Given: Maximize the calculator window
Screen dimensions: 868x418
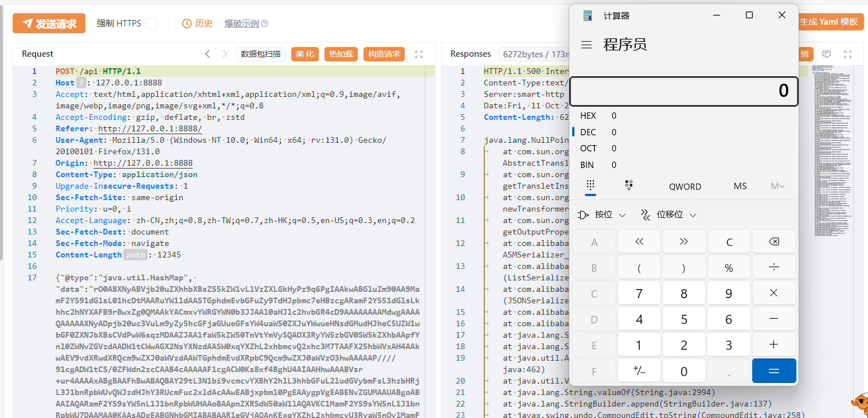Looking at the screenshot, I should [749, 15].
